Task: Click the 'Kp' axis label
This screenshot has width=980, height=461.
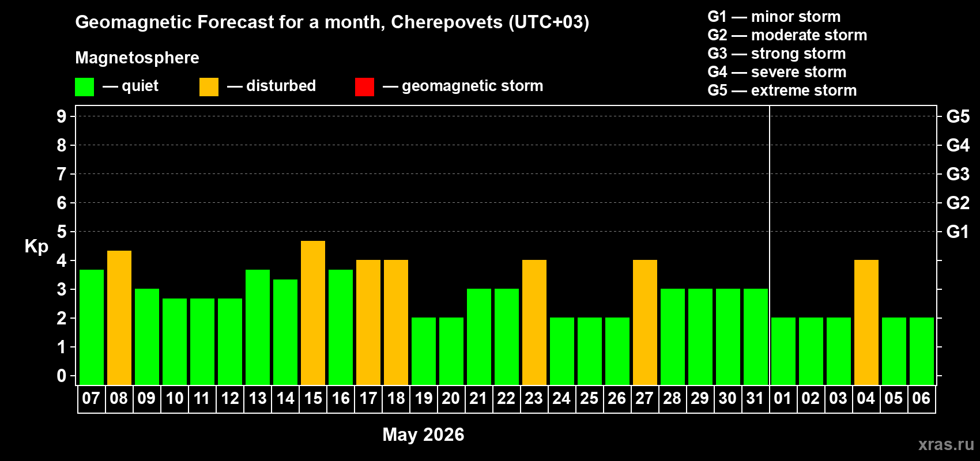Action: pos(36,247)
